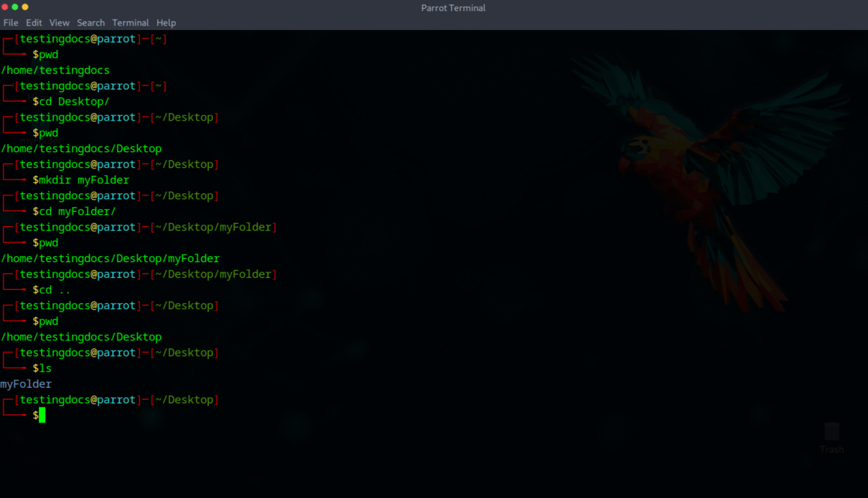Click the Parrot Terminal title bar text
868x498 pixels.
453,8
